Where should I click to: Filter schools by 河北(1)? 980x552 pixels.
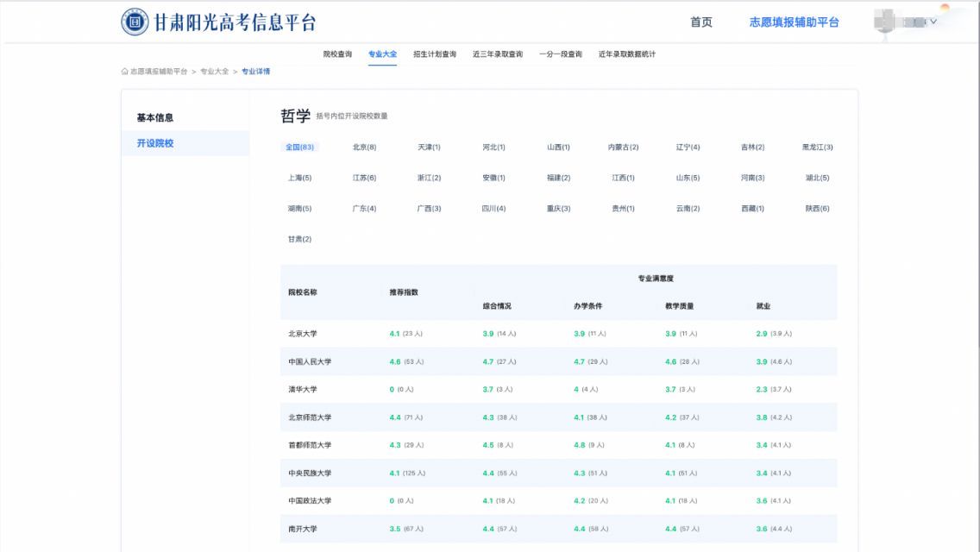(x=493, y=147)
